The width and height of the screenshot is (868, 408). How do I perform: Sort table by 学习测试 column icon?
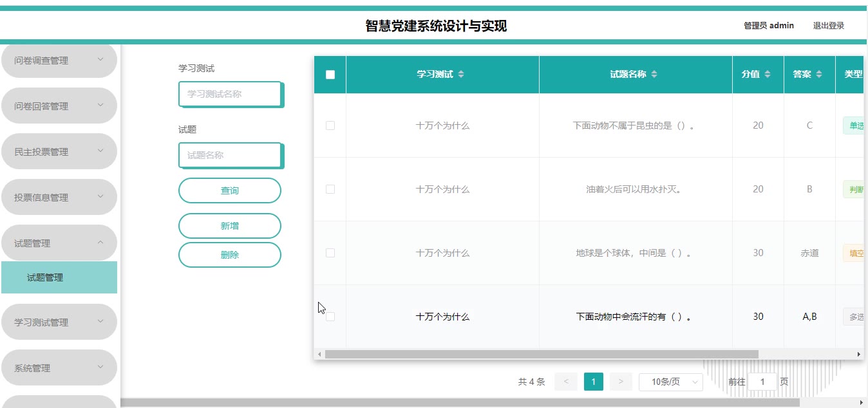click(460, 75)
